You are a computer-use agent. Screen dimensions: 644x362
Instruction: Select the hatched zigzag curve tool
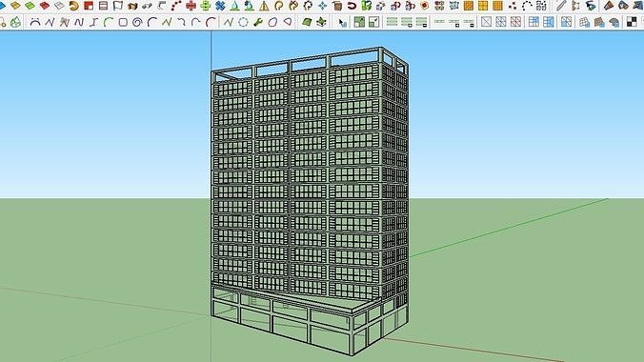pos(65,22)
